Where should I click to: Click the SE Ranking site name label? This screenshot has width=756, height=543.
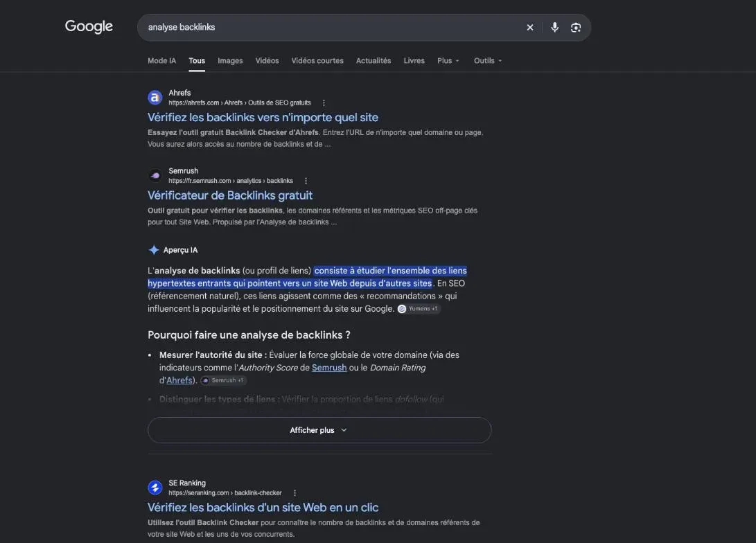pyautogui.click(x=187, y=483)
